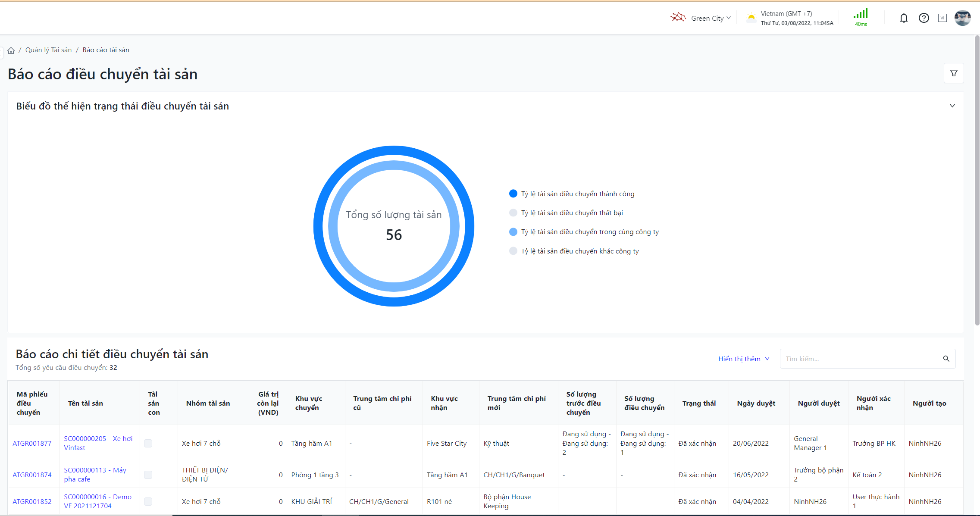
Task: Select Báo cáo tài sản breadcrumb
Action: [106, 50]
